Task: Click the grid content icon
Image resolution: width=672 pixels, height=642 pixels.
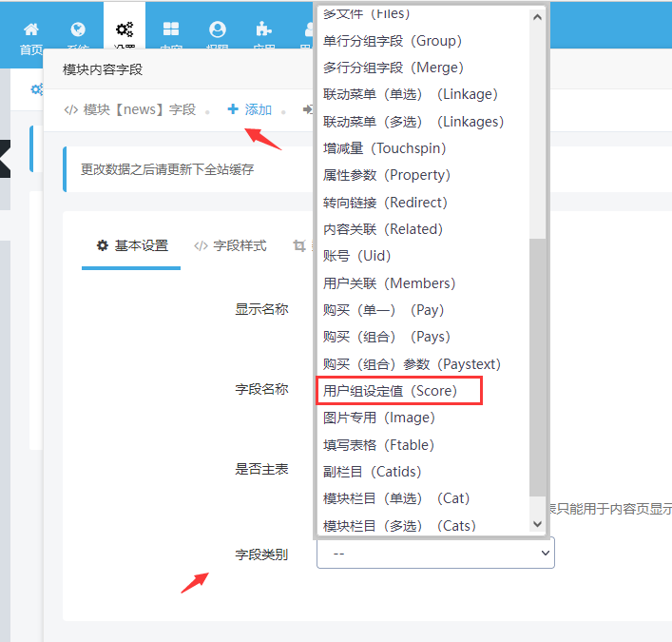Action: point(171,29)
